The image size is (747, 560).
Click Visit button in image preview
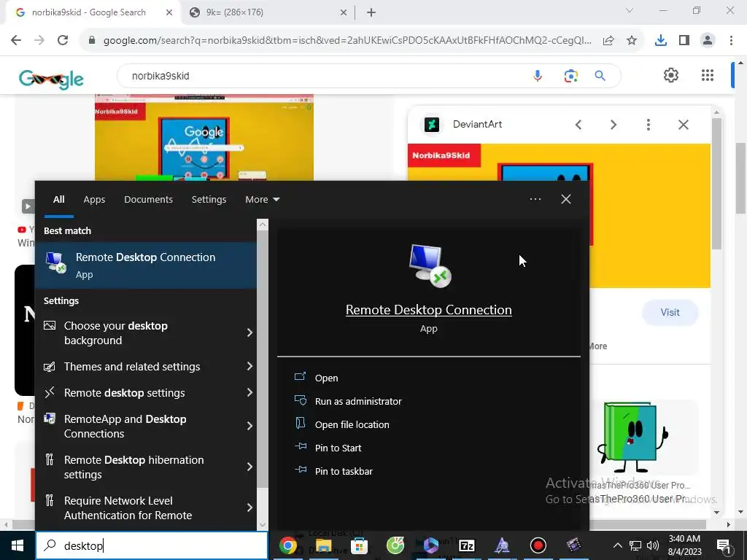click(x=670, y=312)
